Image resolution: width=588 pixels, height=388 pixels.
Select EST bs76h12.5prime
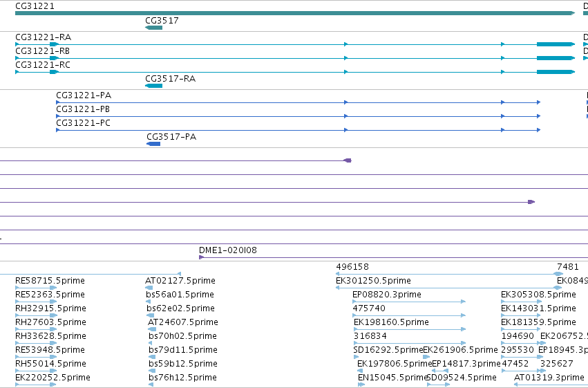click(x=182, y=378)
